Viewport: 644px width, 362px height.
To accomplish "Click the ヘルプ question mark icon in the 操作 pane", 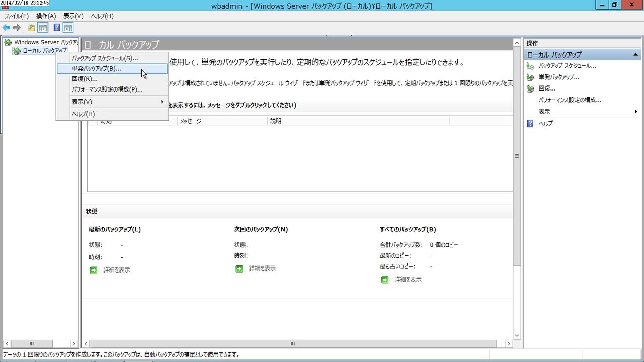I will (530, 123).
